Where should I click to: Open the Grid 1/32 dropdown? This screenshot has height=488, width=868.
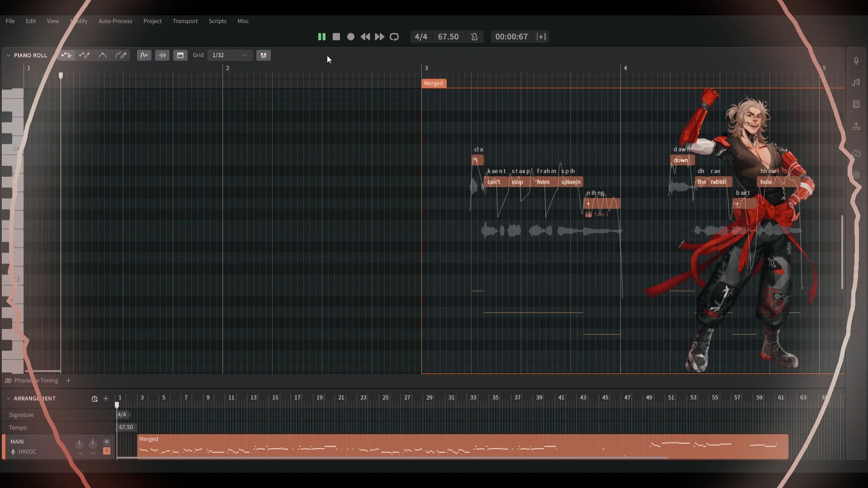(229, 55)
